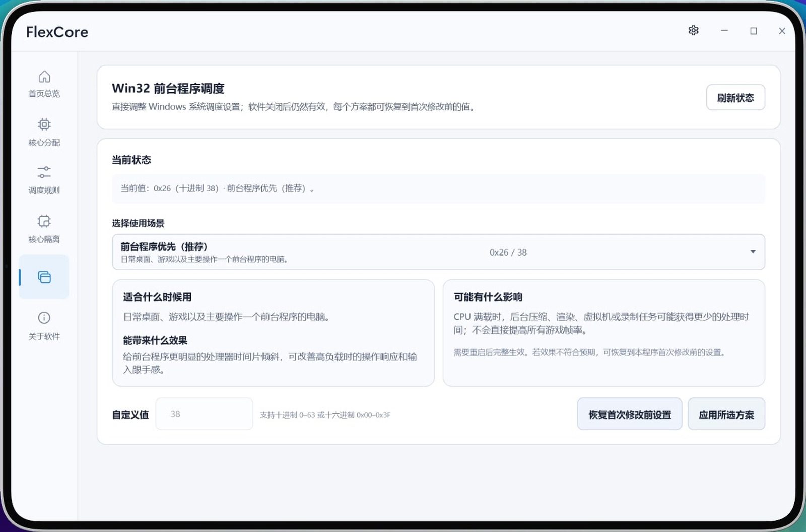Maximize the FlexCore window
806x532 pixels.
754,31
